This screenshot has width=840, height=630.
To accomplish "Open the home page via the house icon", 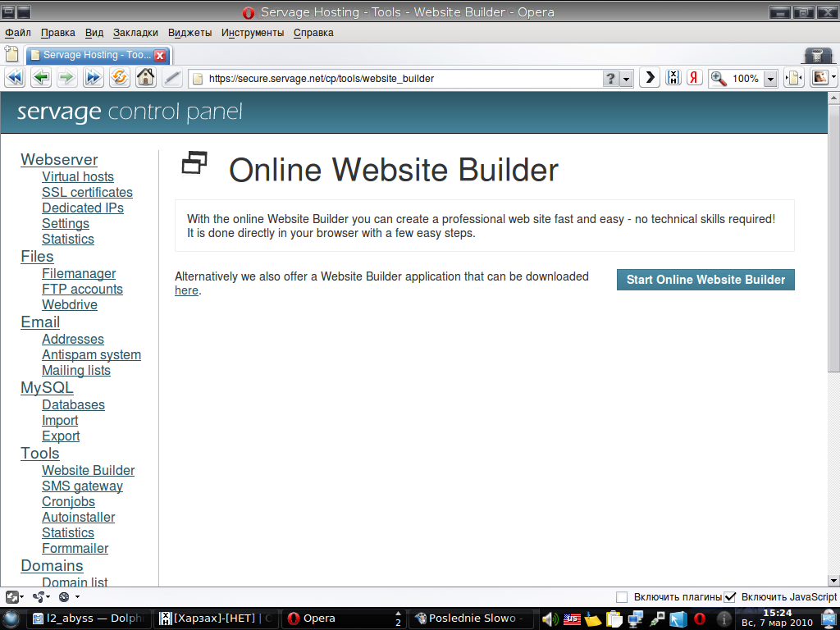I will click(x=146, y=78).
